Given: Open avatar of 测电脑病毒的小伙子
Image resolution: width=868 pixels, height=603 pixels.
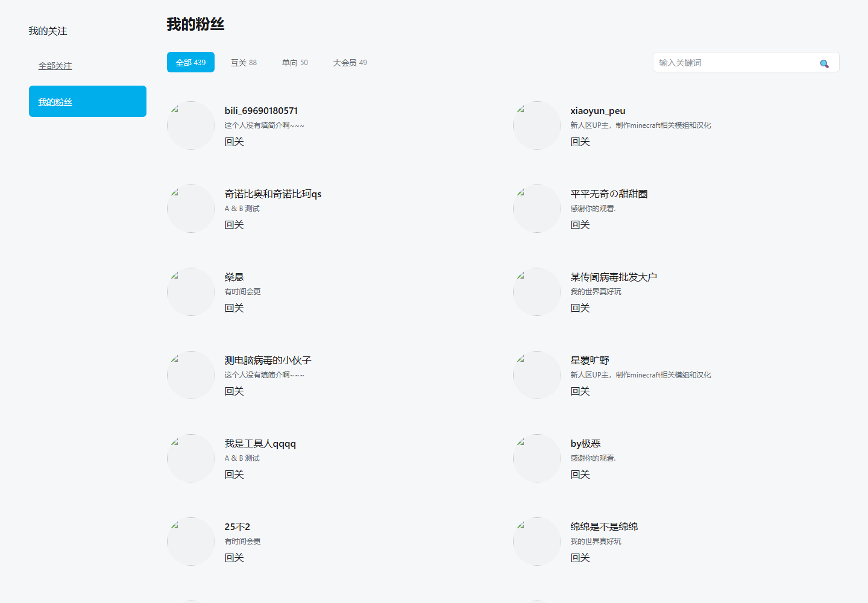Looking at the screenshot, I should [x=191, y=375].
